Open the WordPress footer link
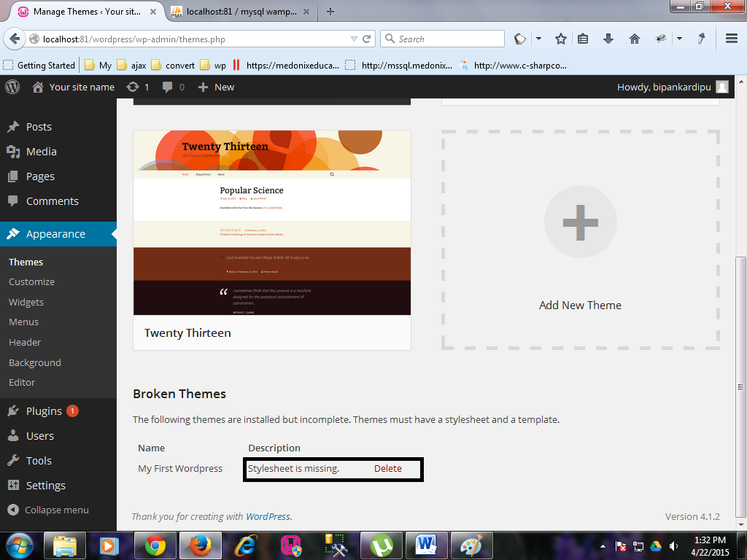This screenshot has height=560, width=747. [268, 517]
